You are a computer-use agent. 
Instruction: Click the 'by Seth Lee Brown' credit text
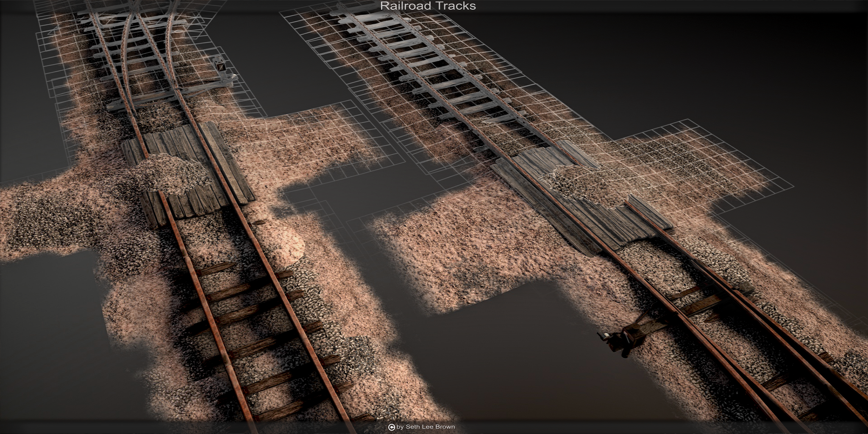[426, 427]
